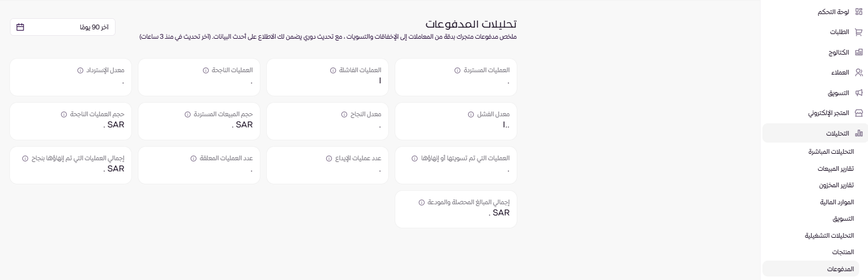Viewport: 868px width, 280px height.
Task: Click the orders shopping cart icon
Action: (x=859, y=32)
